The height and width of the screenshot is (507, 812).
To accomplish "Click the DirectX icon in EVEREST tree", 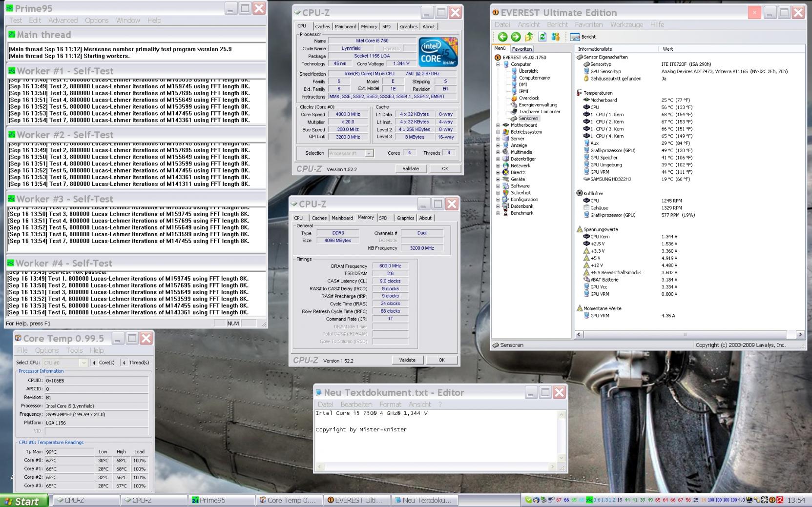I will [505, 172].
